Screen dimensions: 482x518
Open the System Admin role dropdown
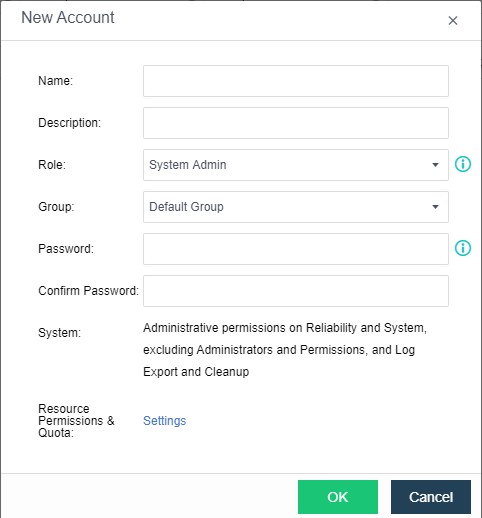pyautogui.click(x=296, y=165)
